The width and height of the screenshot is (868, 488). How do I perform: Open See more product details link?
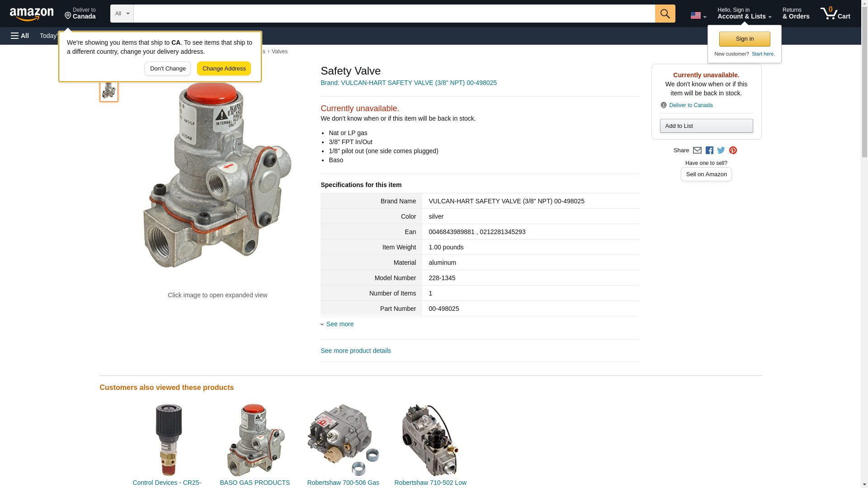(356, 351)
